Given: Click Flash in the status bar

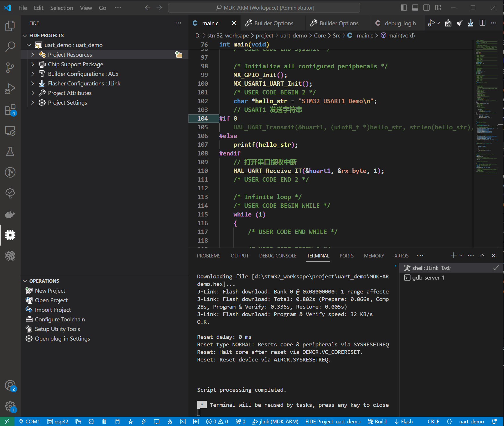Looking at the screenshot, I should 404,422.
